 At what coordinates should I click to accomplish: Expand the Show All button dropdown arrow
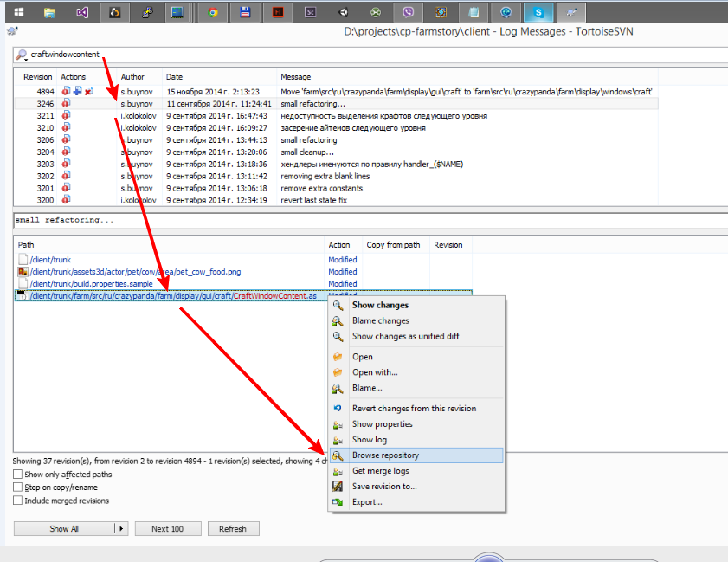pos(121,528)
